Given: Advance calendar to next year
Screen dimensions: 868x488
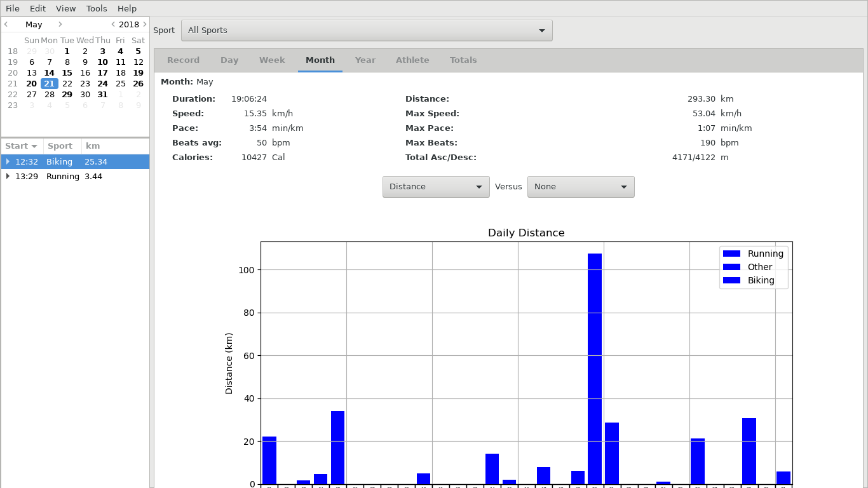Looking at the screenshot, I should tap(145, 24).
